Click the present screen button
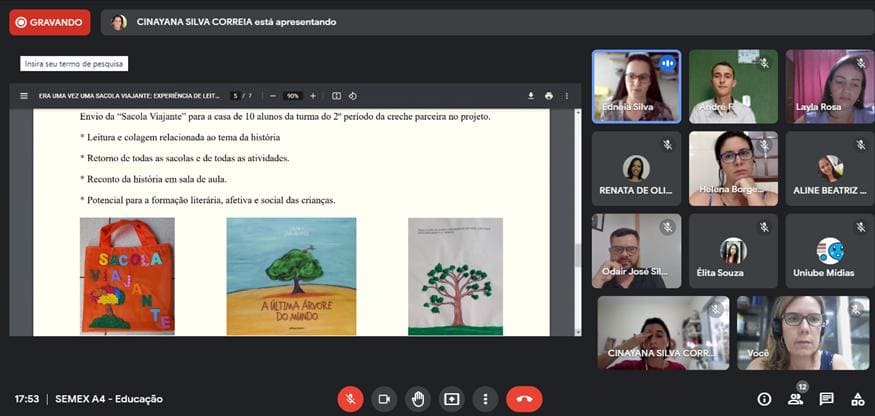875x416 pixels. [451, 399]
